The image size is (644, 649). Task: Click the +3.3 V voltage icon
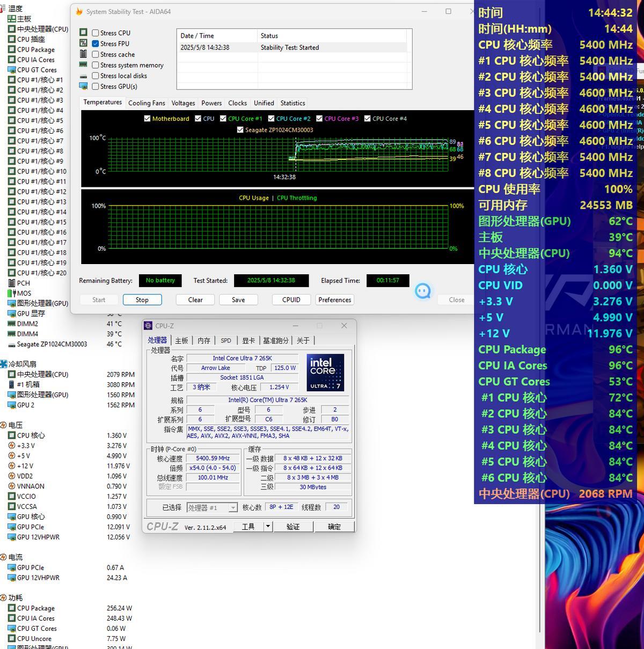12,446
